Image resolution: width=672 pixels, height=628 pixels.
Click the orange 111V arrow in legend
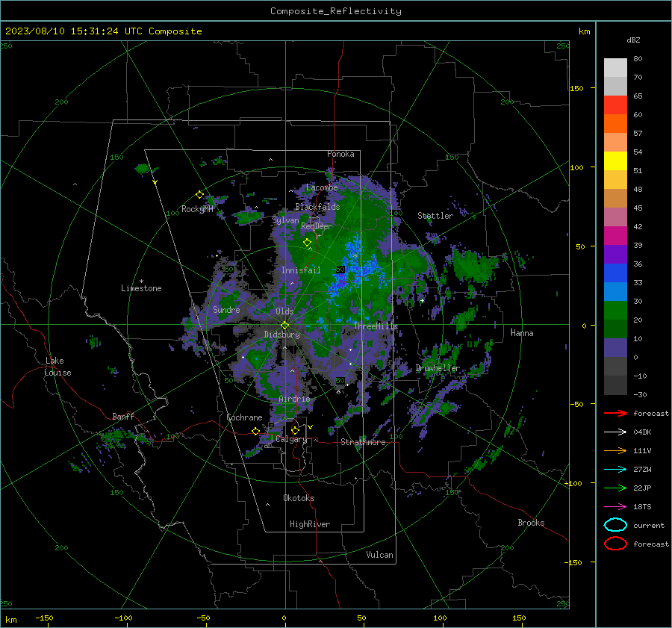click(615, 450)
